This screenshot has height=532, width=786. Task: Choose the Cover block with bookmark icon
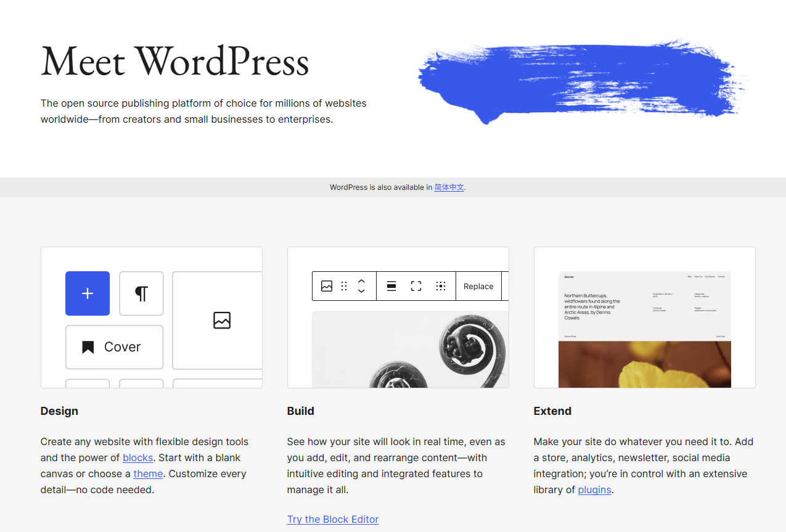click(114, 347)
